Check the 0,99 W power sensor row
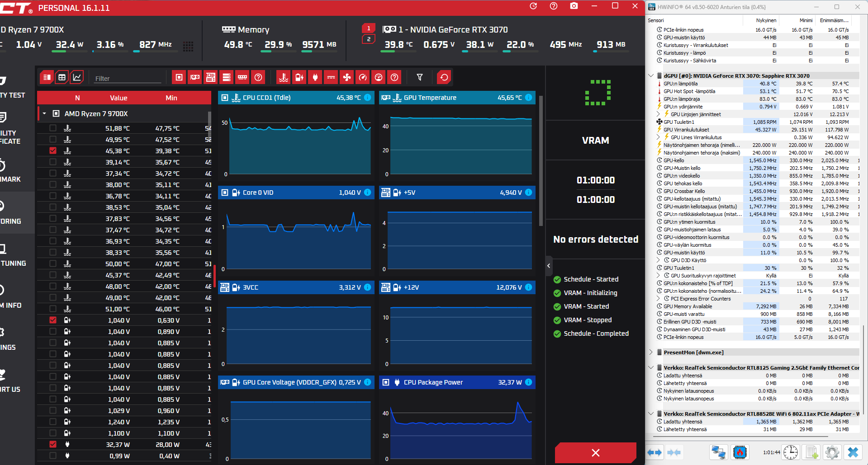Image resolution: width=868 pixels, height=465 pixels. coord(53,456)
